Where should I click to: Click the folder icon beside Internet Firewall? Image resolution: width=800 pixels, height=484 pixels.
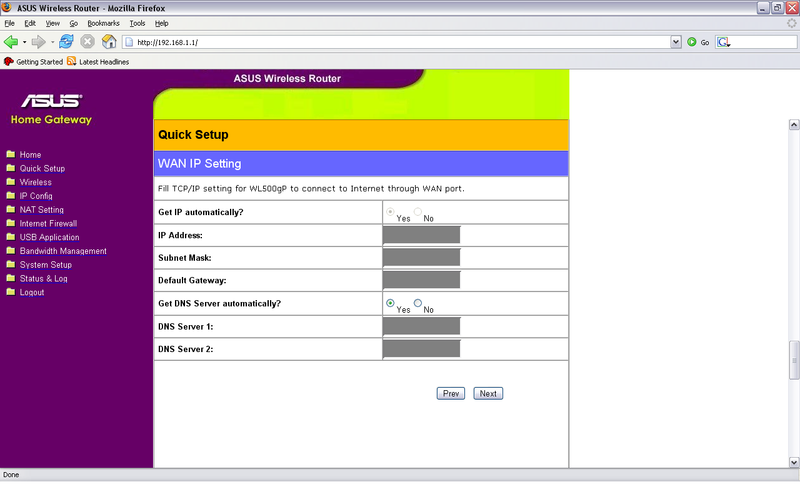tap(11, 223)
